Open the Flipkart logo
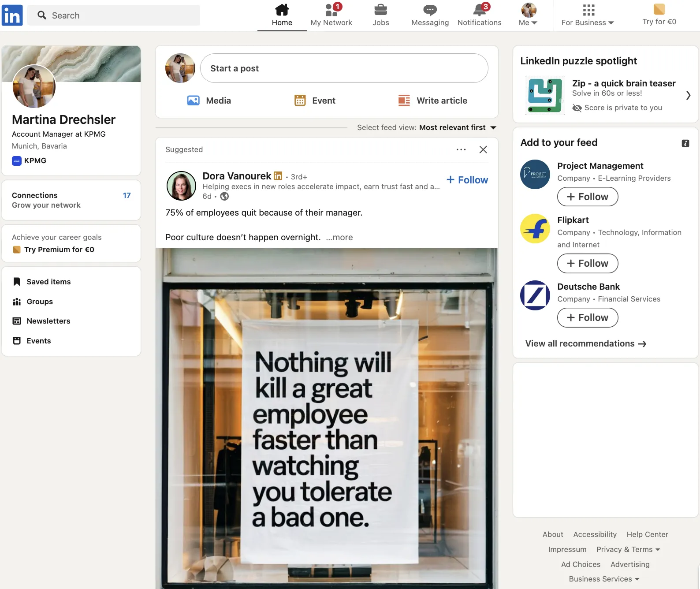Image resolution: width=700 pixels, height=589 pixels. coord(535,229)
